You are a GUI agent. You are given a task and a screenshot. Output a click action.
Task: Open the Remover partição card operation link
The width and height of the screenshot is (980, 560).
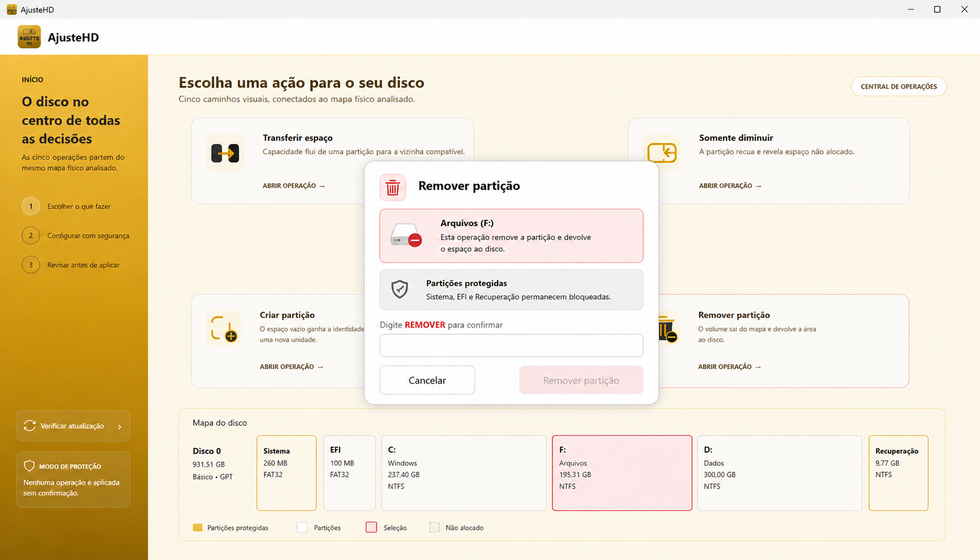click(x=730, y=367)
